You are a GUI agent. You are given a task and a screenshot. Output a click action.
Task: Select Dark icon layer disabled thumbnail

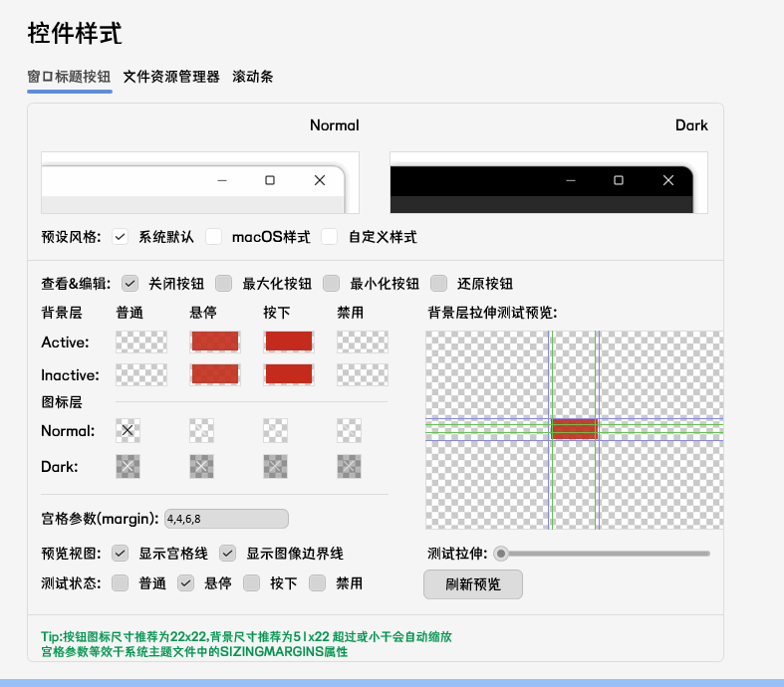coord(349,466)
